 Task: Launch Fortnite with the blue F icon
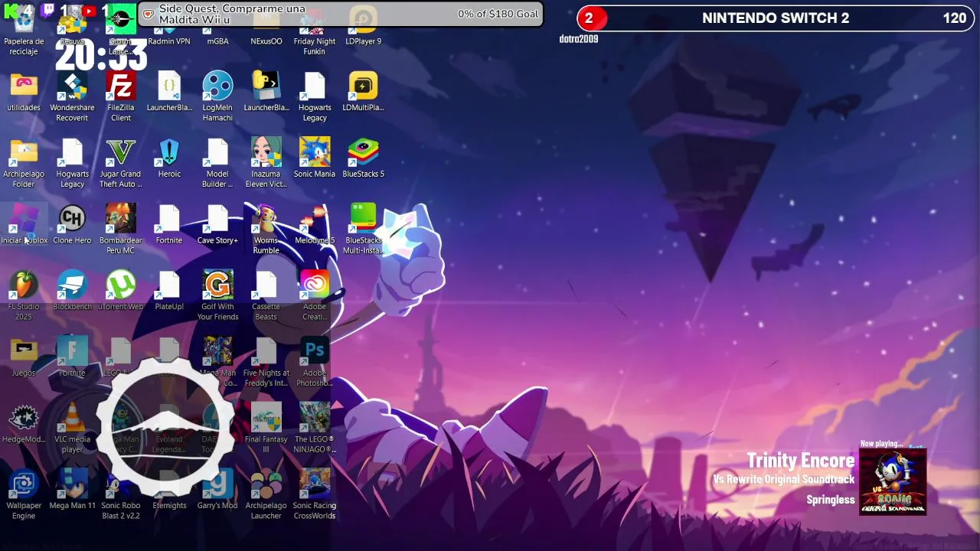coord(72,357)
